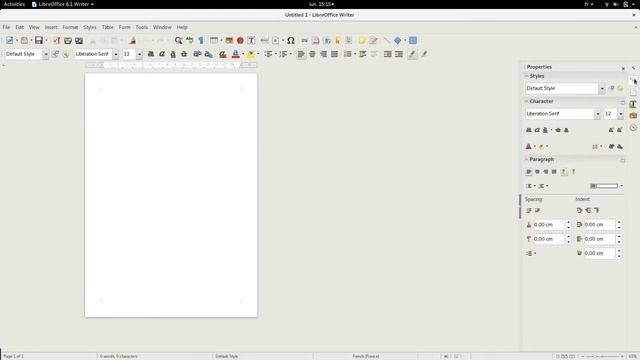Click Above Paragraph Spacing field in sidebar
Screen dimensions: 640x360
549,224
